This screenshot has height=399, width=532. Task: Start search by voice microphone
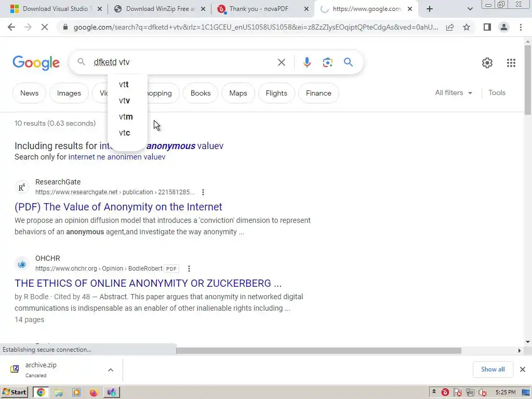[307, 62]
